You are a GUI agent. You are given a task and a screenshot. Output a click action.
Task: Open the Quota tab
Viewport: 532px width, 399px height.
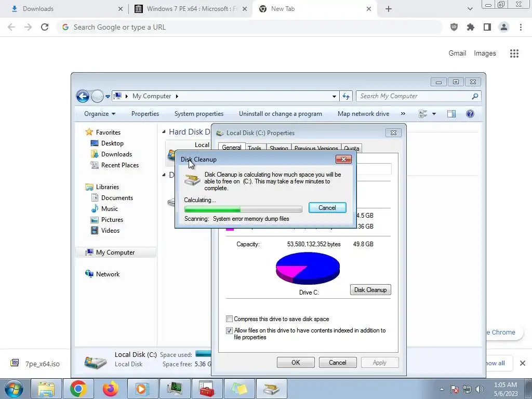351,148
